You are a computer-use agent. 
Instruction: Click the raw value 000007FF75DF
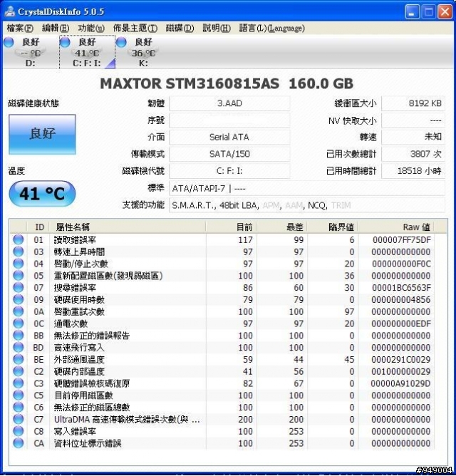tap(402, 240)
